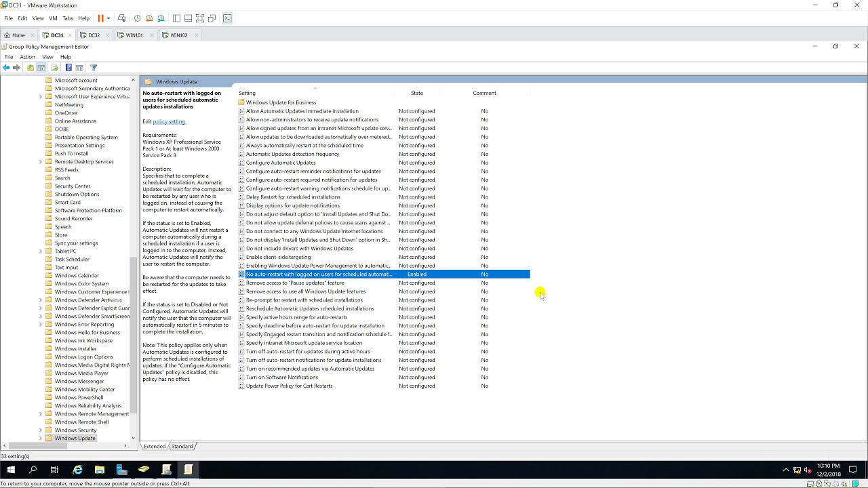
Task: Select 'Enable client-side targeting' policy
Action: pyautogui.click(x=278, y=257)
